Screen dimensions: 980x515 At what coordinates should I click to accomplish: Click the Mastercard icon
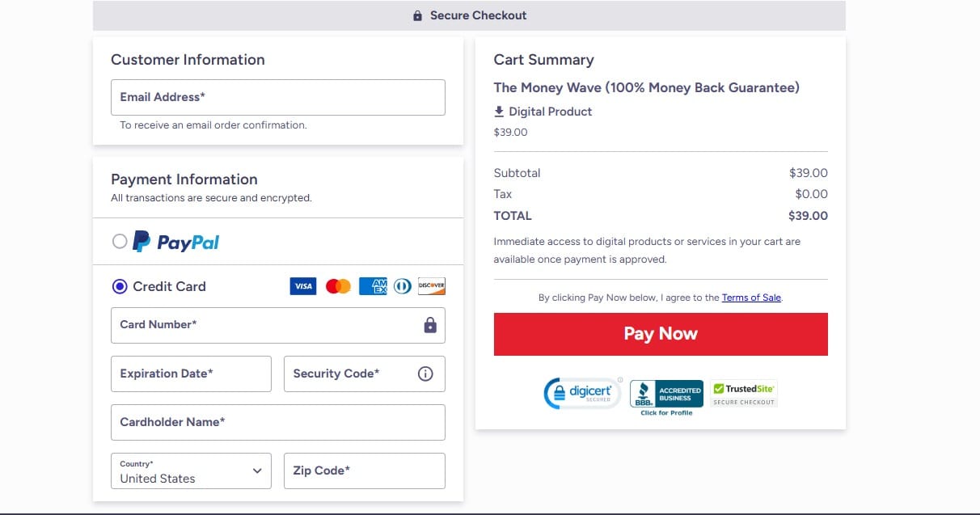337,285
